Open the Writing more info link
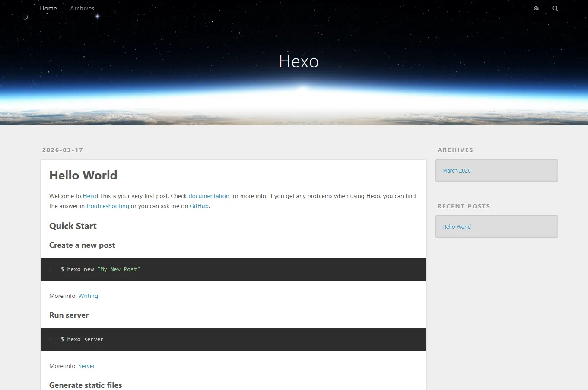This screenshot has width=588, height=390. coord(88,296)
